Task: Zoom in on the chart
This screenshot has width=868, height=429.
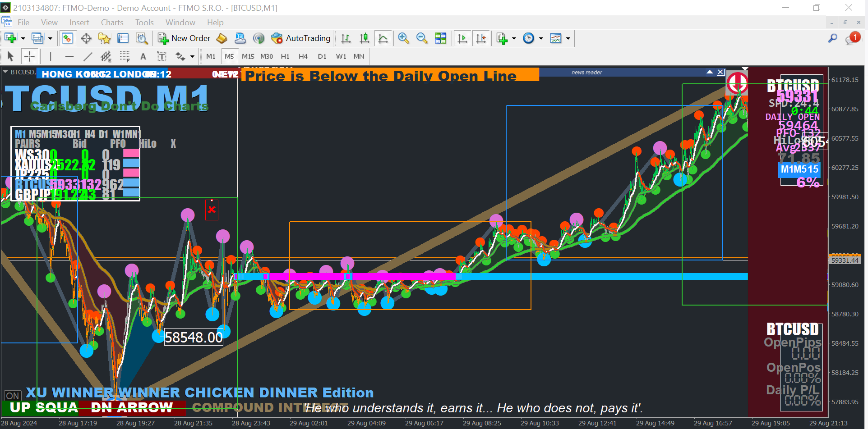Action: 403,38
